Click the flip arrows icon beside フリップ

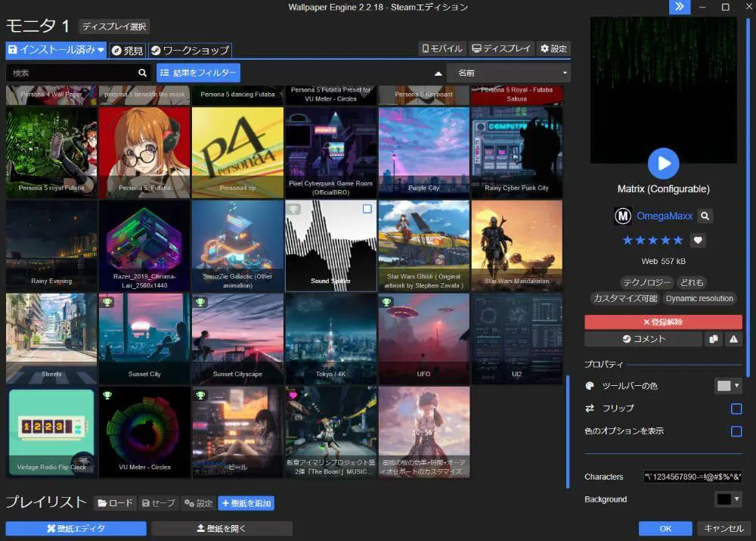[589, 409]
